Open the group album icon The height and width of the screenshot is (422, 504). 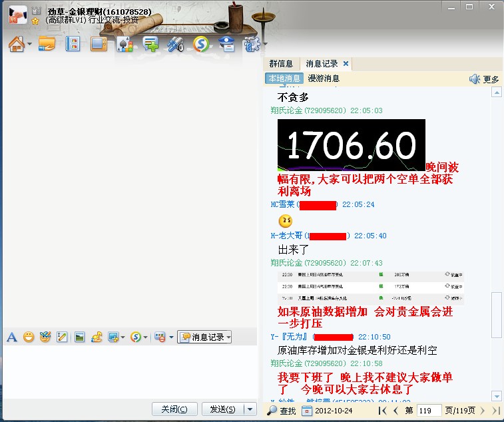click(99, 45)
